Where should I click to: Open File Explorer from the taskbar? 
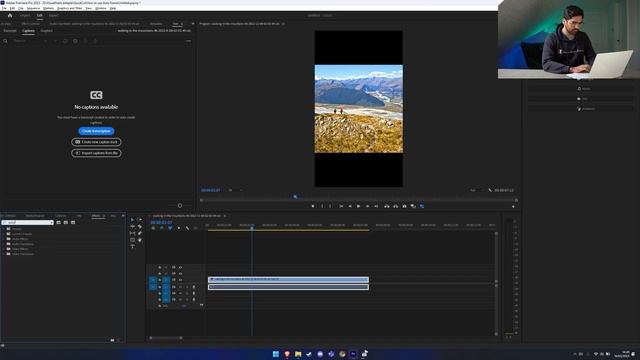[298, 354]
